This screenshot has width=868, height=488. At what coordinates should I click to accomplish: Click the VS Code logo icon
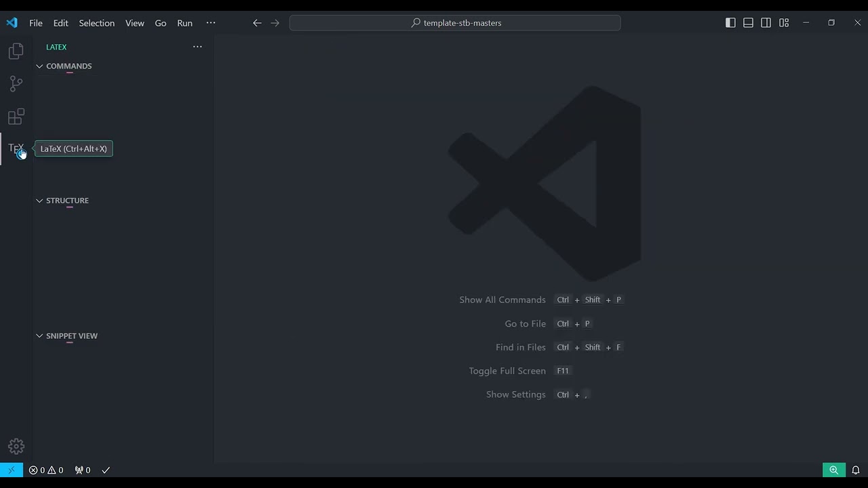(12, 22)
